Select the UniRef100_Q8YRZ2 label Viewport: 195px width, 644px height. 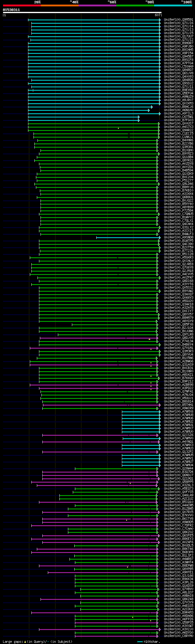[x=179, y=160]
